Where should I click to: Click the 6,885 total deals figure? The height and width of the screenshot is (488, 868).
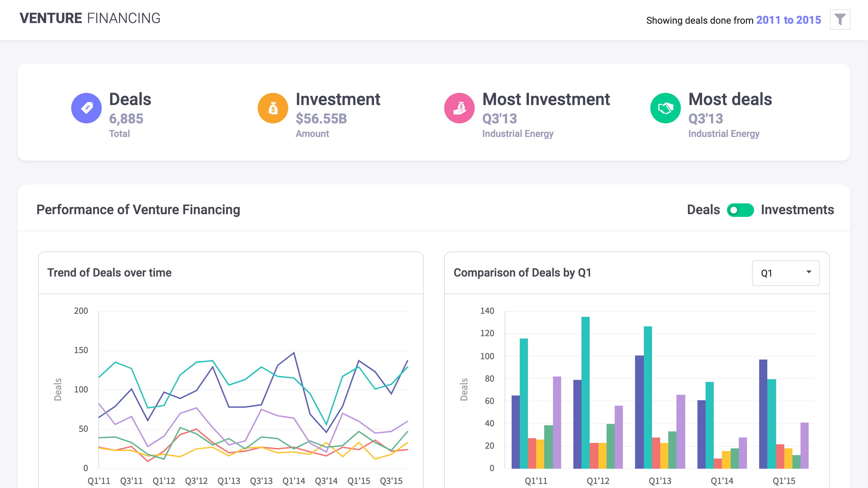pyautogui.click(x=126, y=119)
